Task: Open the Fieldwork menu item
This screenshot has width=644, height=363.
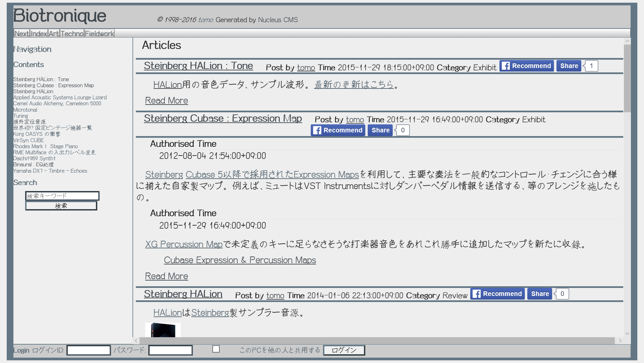Action: click(99, 34)
